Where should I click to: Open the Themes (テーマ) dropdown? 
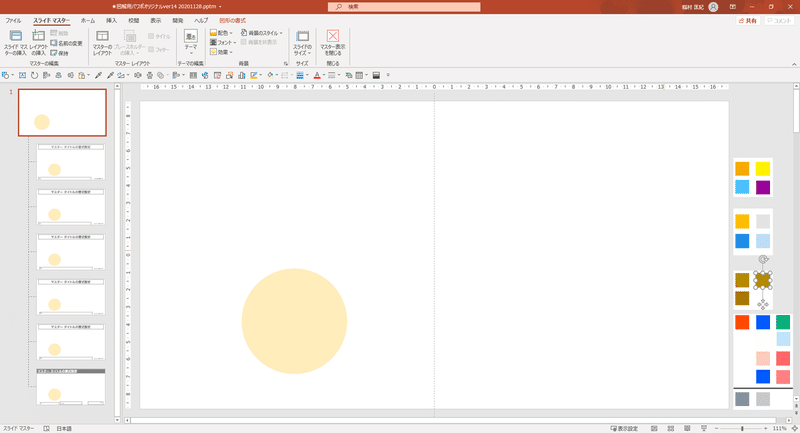(x=190, y=43)
